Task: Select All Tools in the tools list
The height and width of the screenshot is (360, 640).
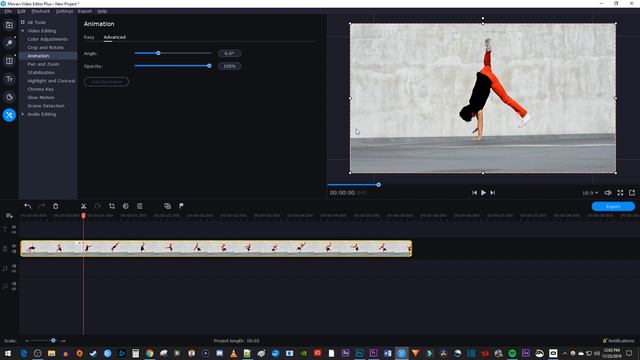Action: pyautogui.click(x=36, y=22)
